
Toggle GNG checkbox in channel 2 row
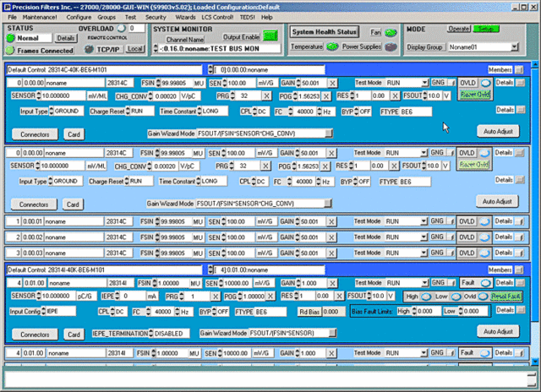pos(451,237)
